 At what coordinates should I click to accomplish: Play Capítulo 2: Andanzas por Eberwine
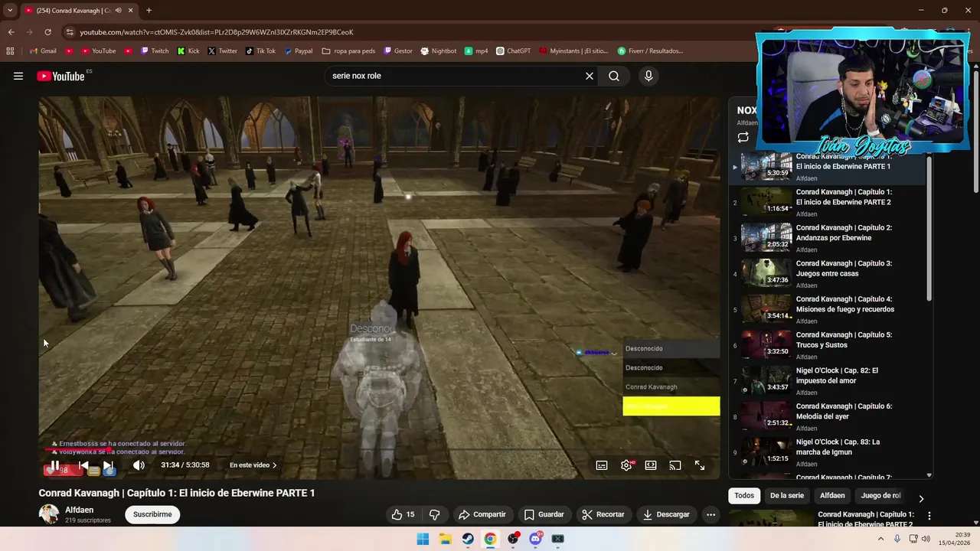click(x=827, y=238)
